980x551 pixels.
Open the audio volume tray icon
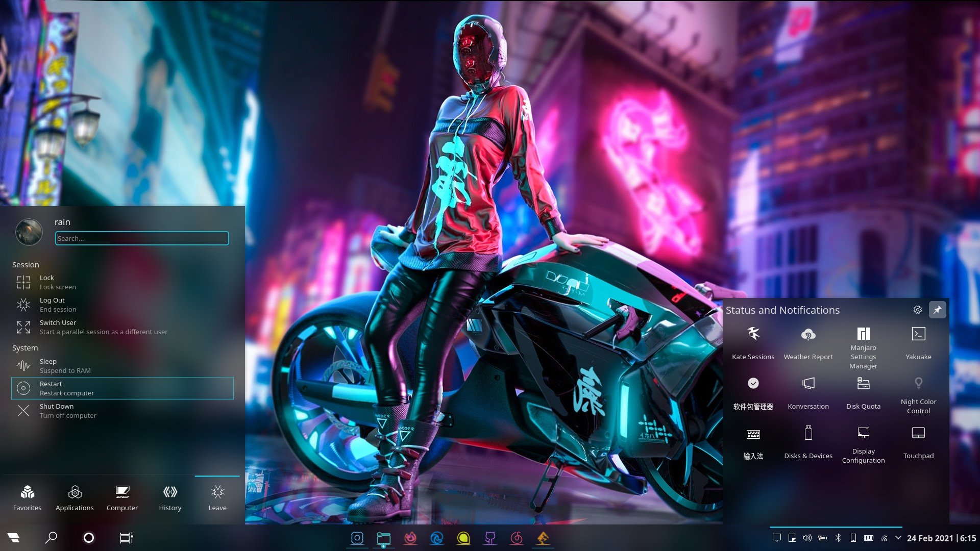(x=807, y=538)
